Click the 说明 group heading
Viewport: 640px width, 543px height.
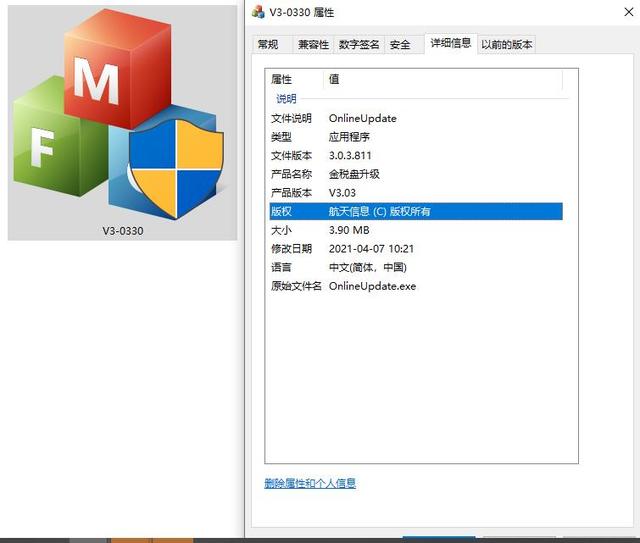[286, 98]
